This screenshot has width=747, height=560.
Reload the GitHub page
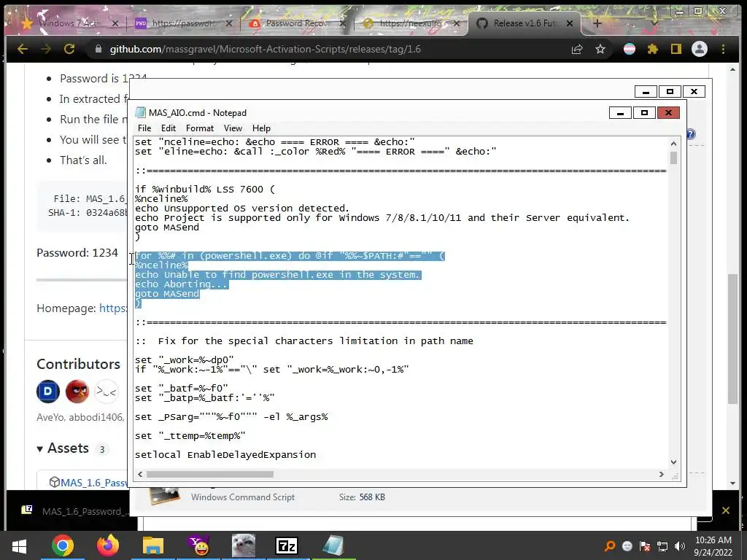coord(69,49)
